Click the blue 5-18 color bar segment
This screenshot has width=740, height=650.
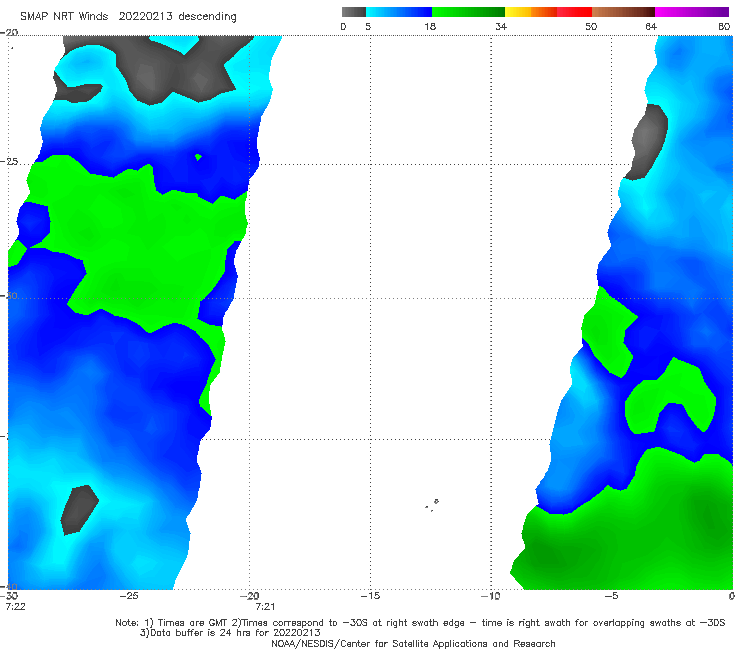(x=399, y=12)
